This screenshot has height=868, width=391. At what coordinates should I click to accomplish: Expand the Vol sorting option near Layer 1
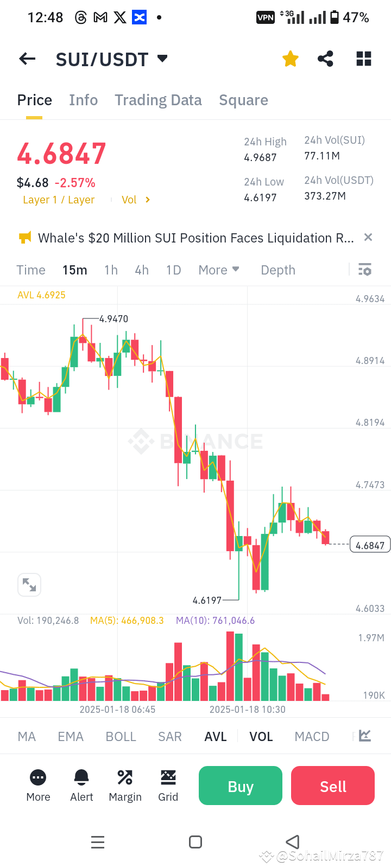pos(134,200)
